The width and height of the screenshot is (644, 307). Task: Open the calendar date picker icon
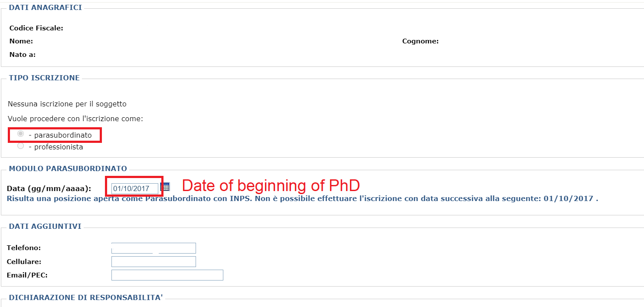coord(165,187)
